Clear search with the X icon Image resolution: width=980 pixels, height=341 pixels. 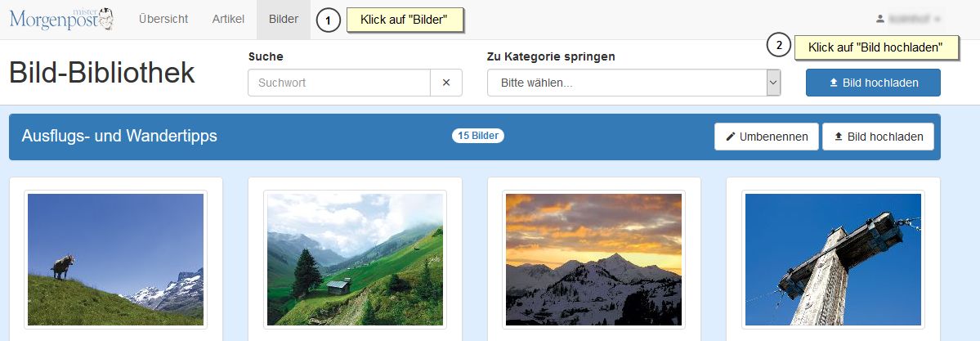pos(446,83)
